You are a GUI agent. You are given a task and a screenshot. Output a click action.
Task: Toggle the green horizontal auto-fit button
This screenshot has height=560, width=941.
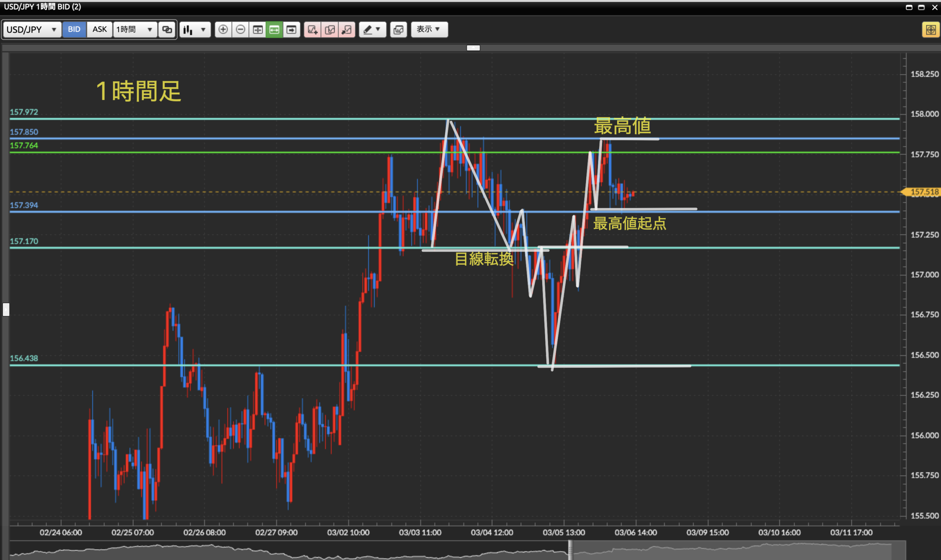point(275,29)
